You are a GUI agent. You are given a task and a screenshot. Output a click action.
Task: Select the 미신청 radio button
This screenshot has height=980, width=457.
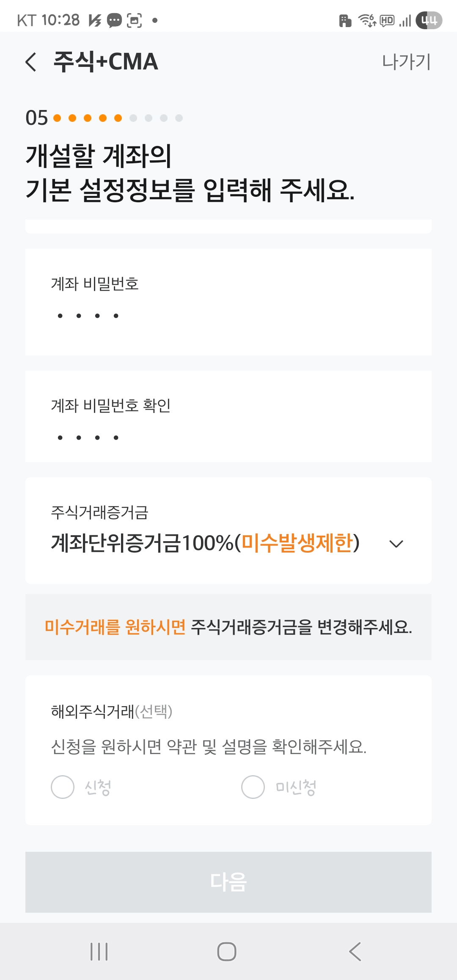pos(253,787)
